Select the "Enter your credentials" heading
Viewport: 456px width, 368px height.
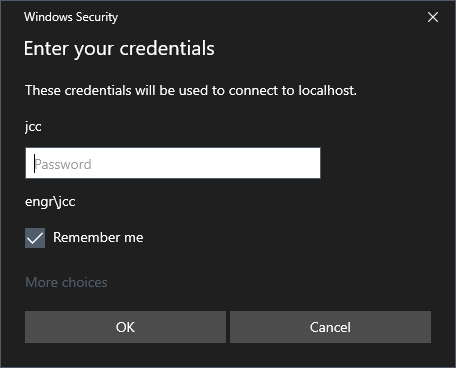119,49
